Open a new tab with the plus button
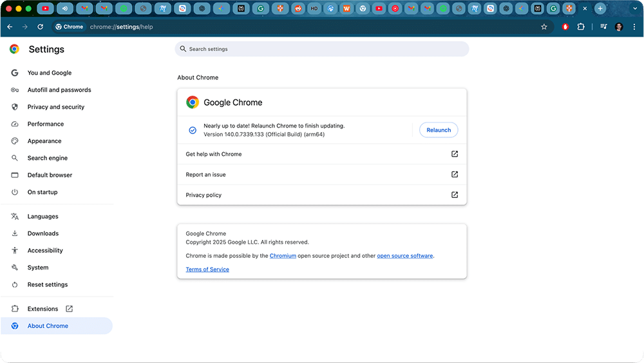 [600, 9]
